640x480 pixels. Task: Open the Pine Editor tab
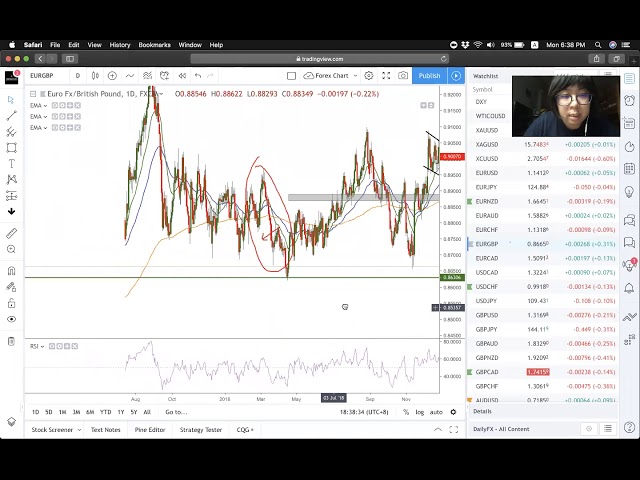tap(149, 430)
